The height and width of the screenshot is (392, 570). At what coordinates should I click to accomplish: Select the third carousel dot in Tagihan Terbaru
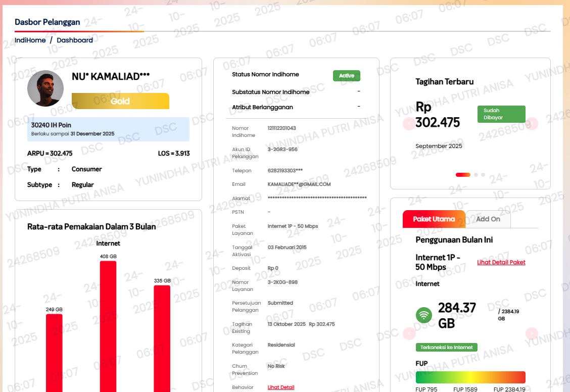(x=483, y=175)
